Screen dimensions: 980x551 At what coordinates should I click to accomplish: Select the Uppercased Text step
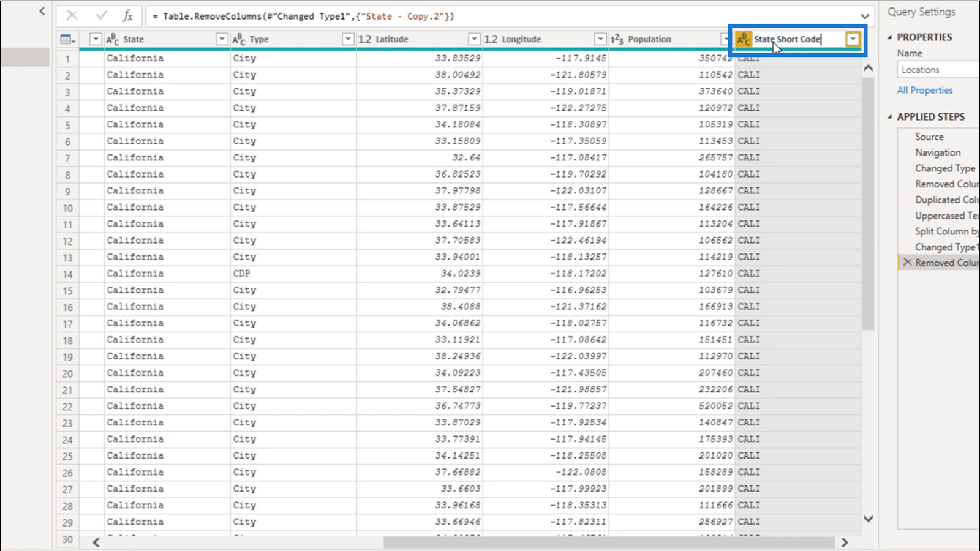[x=947, y=216]
